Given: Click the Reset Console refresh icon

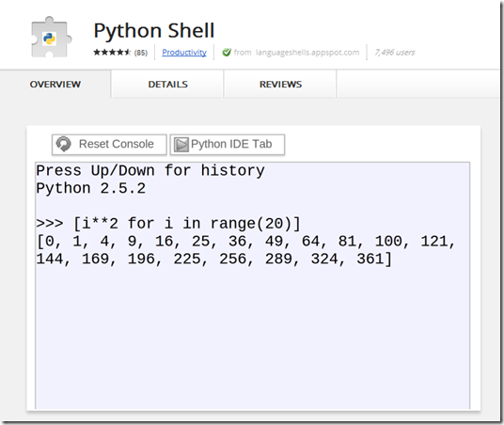Looking at the screenshot, I should 63,144.
